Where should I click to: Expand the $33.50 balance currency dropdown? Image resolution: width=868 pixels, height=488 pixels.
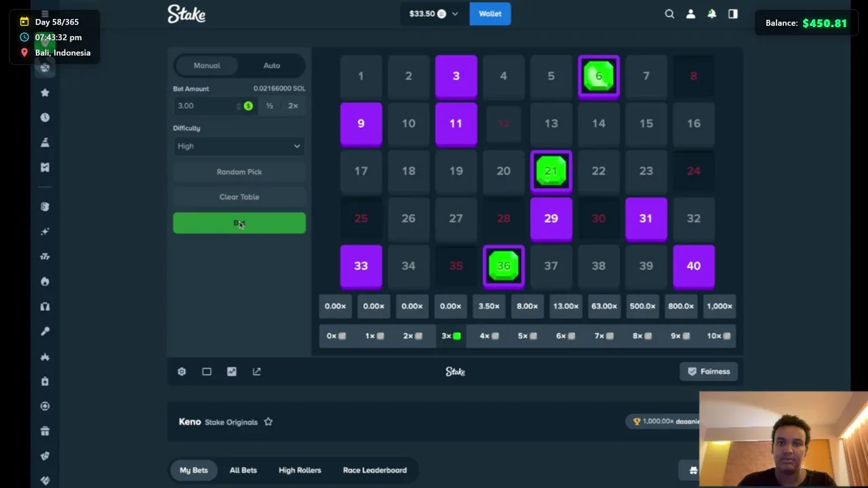tap(434, 14)
